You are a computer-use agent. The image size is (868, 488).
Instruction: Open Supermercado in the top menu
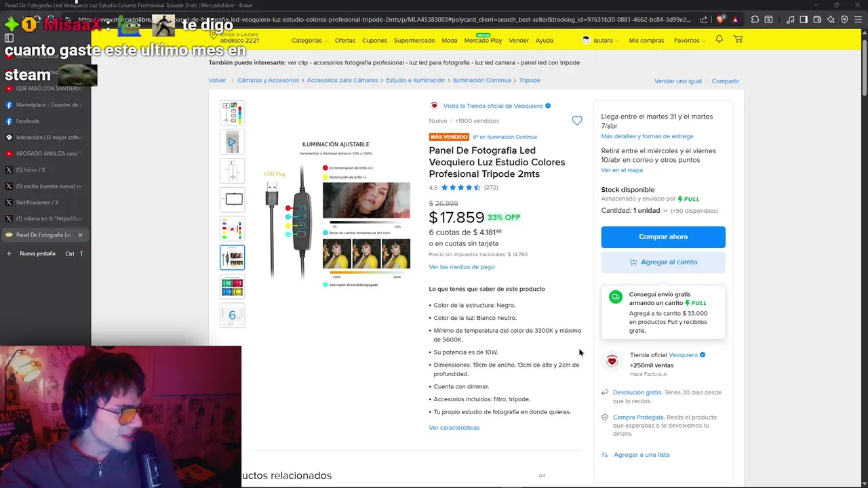[414, 41]
